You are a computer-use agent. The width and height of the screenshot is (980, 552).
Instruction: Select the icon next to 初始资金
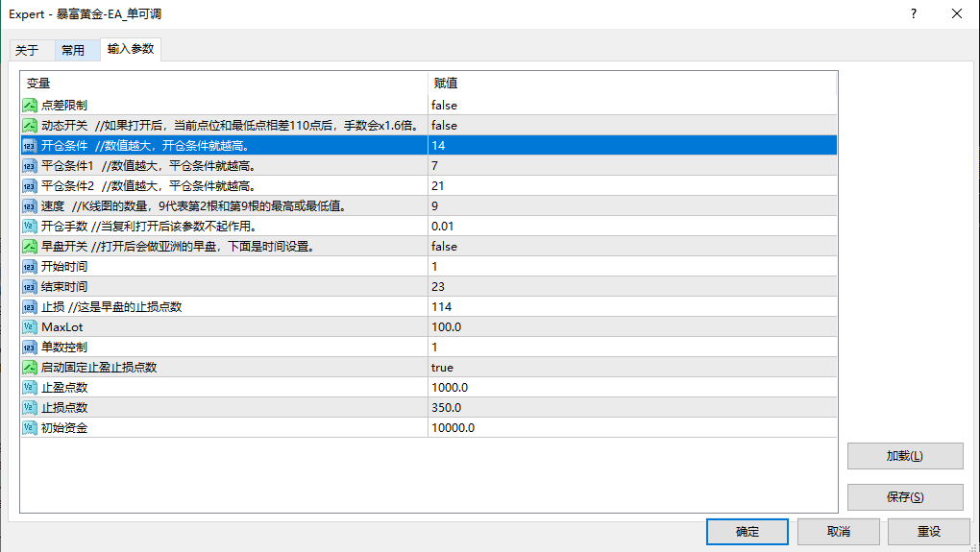pos(30,428)
